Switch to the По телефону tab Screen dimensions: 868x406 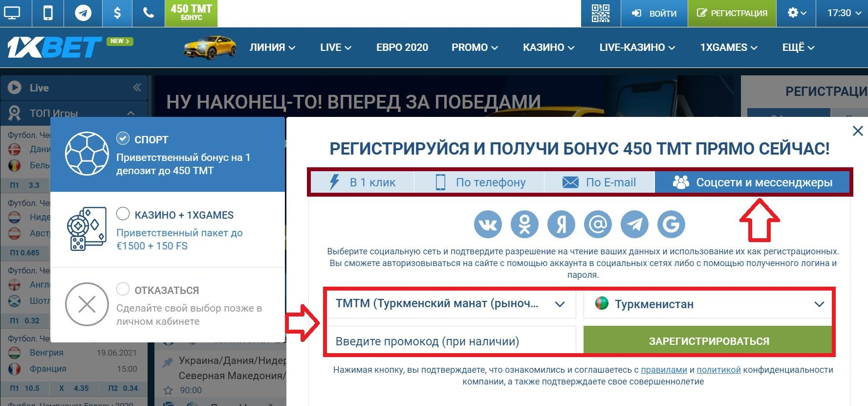pos(479,182)
